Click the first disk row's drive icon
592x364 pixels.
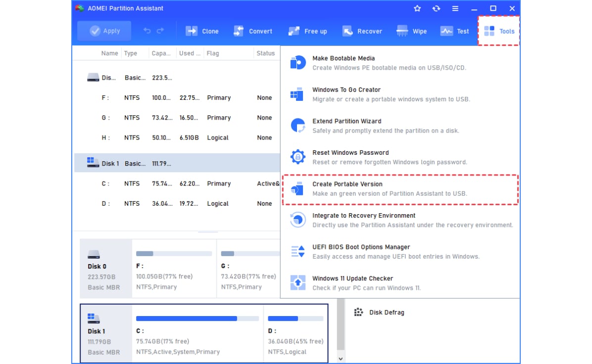tap(93, 78)
